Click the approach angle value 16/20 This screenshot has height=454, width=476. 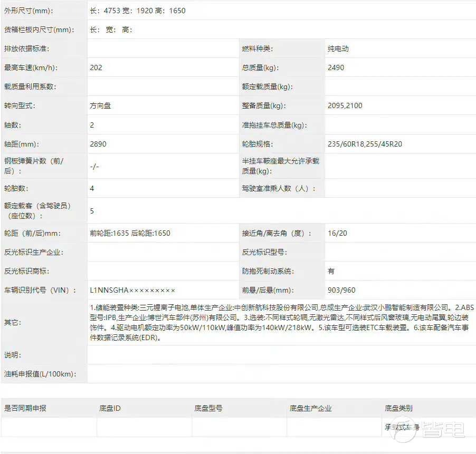[x=337, y=233]
